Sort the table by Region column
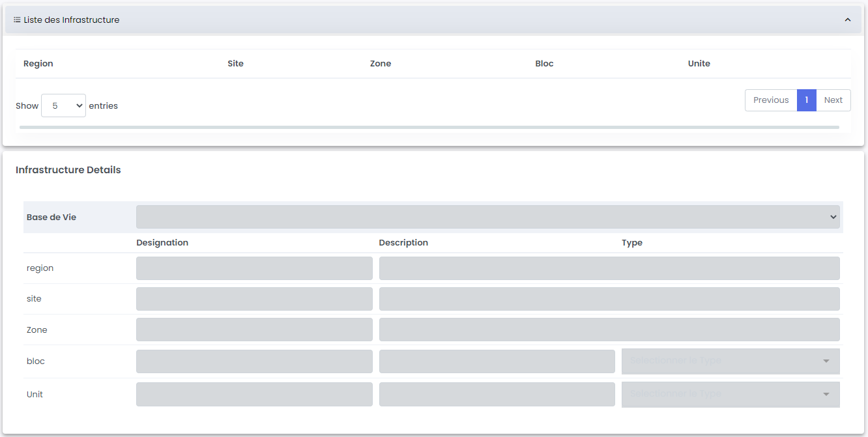 [38, 64]
